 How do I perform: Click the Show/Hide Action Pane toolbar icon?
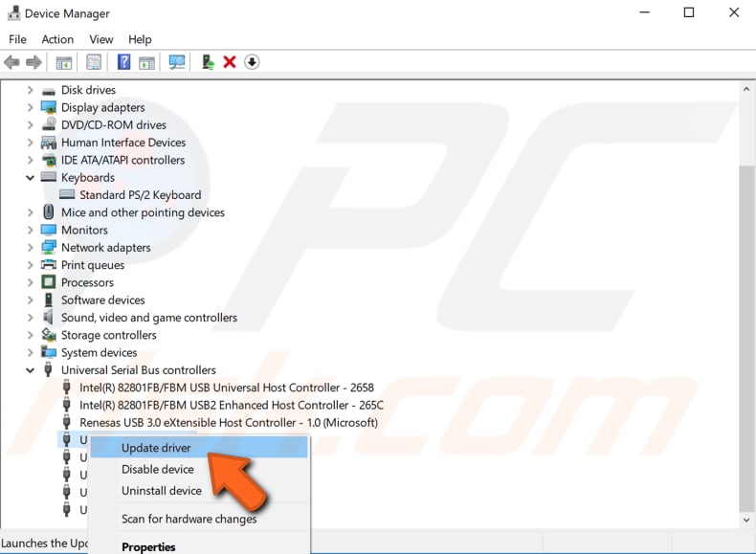click(x=146, y=62)
